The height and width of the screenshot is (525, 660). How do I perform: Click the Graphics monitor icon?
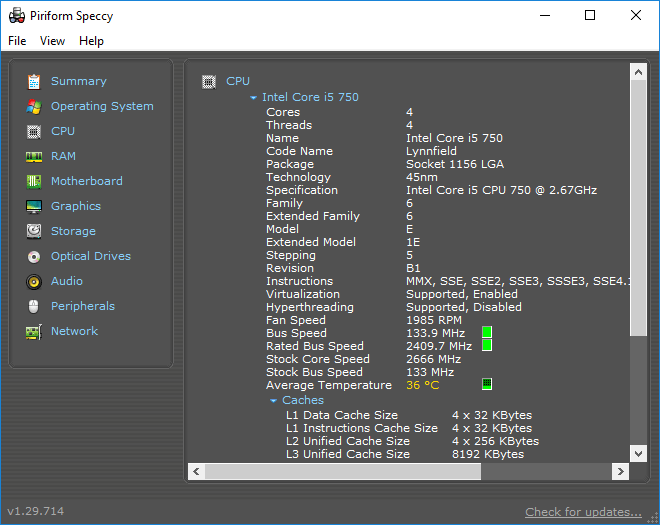click(34, 207)
